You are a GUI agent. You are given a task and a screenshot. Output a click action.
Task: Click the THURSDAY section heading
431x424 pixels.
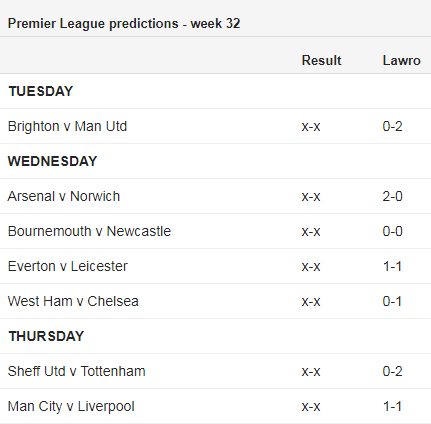point(46,336)
